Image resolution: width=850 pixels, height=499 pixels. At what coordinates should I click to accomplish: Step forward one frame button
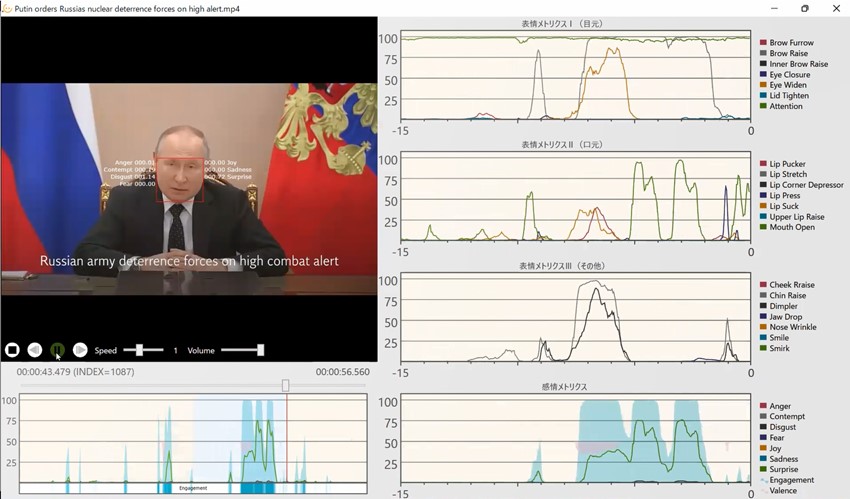(x=80, y=350)
